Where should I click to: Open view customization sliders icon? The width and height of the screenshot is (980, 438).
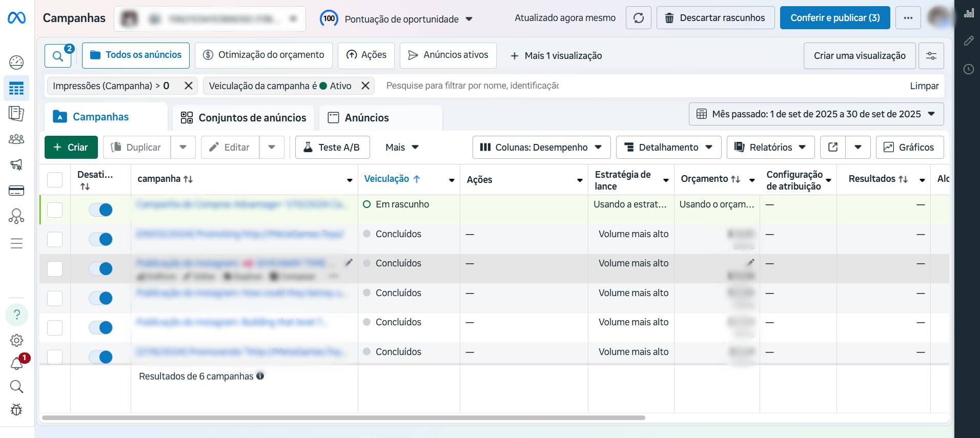point(931,56)
